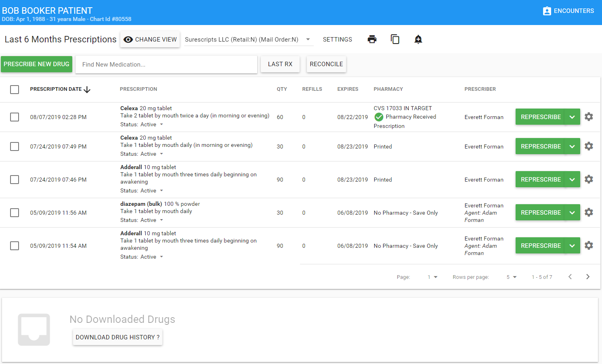The height and width of the screenshot is (364, 602).
Task: Click the Pharmacy Received green checkmark icon
Action: click(379, 117)
